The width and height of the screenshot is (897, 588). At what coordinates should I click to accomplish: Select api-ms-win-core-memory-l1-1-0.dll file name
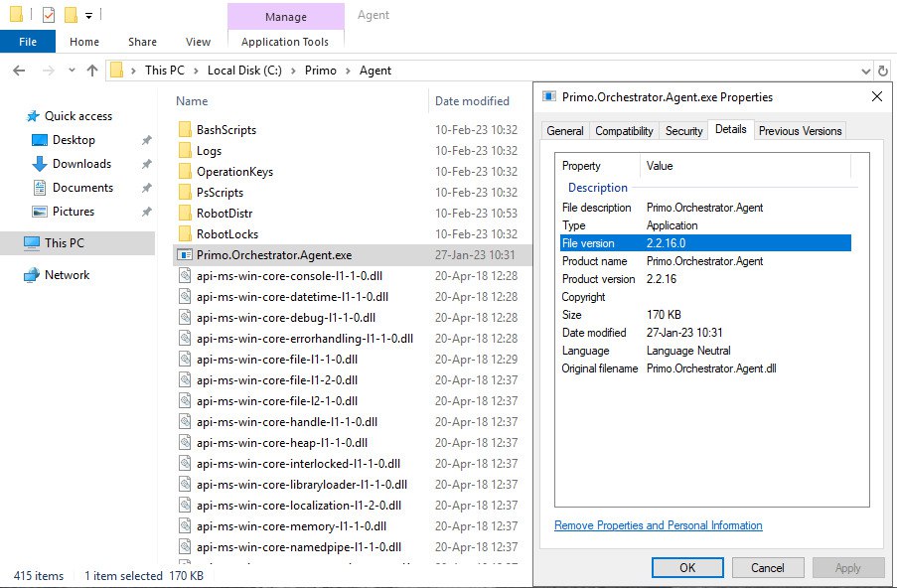pyautogui.click(x=292, y=526)
